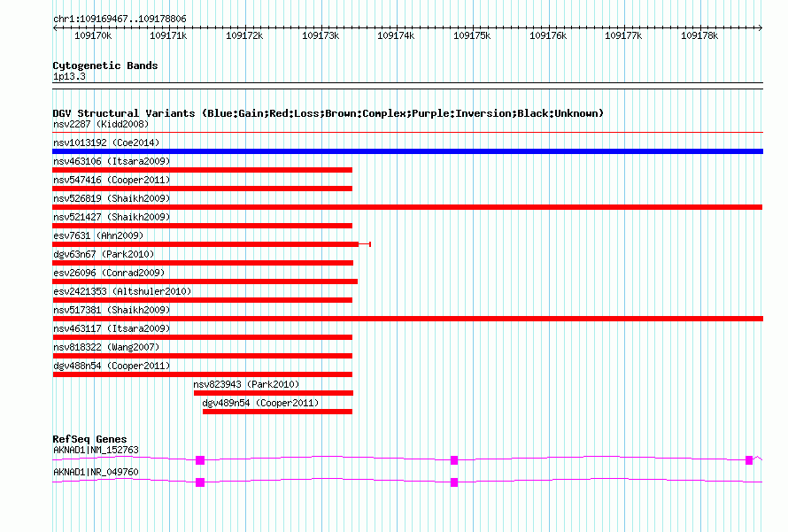This screenshot has width=788, height=532.
Task: Click the 1p13.3 cytogenetic band label
Action: coord(69,77)
